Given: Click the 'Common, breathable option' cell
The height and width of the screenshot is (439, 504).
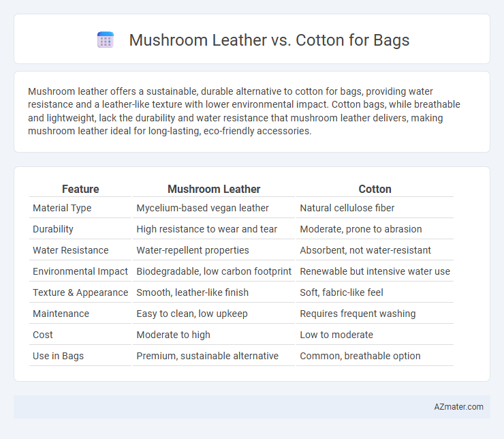Looking at the screenshot, I should tap(360, 356).
